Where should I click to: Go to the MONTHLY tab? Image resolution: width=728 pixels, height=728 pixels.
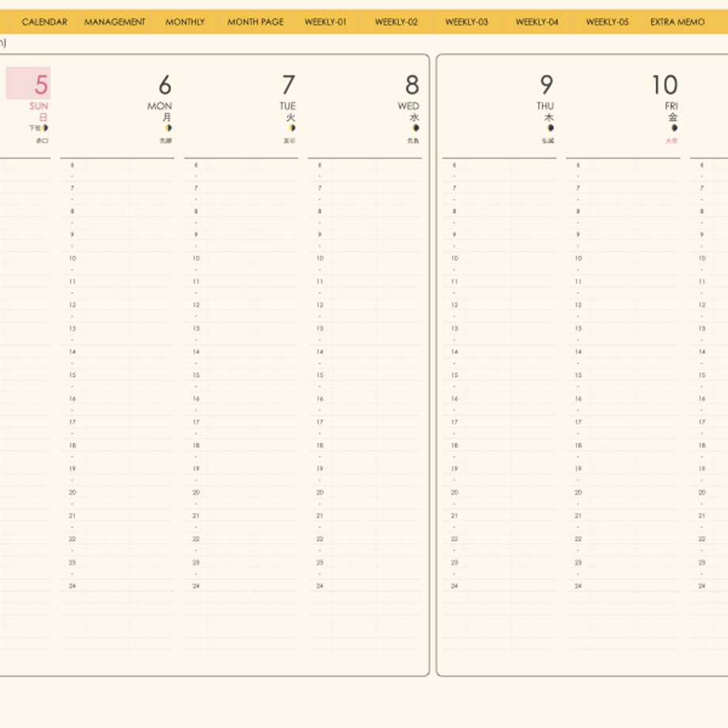coord(185,22)
